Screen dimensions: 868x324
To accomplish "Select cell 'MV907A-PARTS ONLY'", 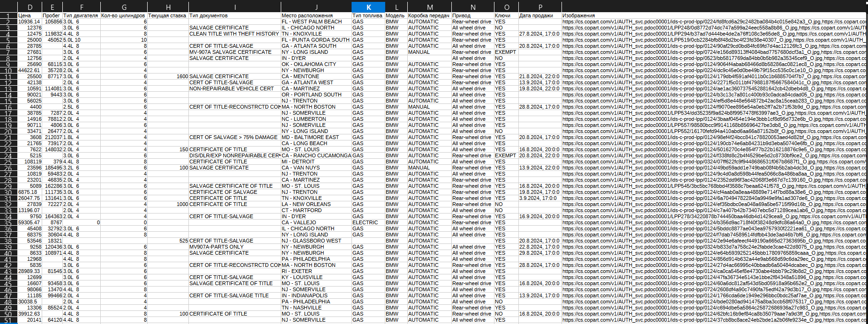I will [x=235, y=247].
